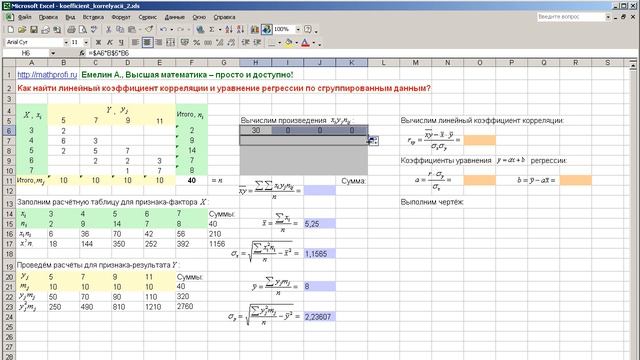Select the orange correlation result cell

point(480,140)
